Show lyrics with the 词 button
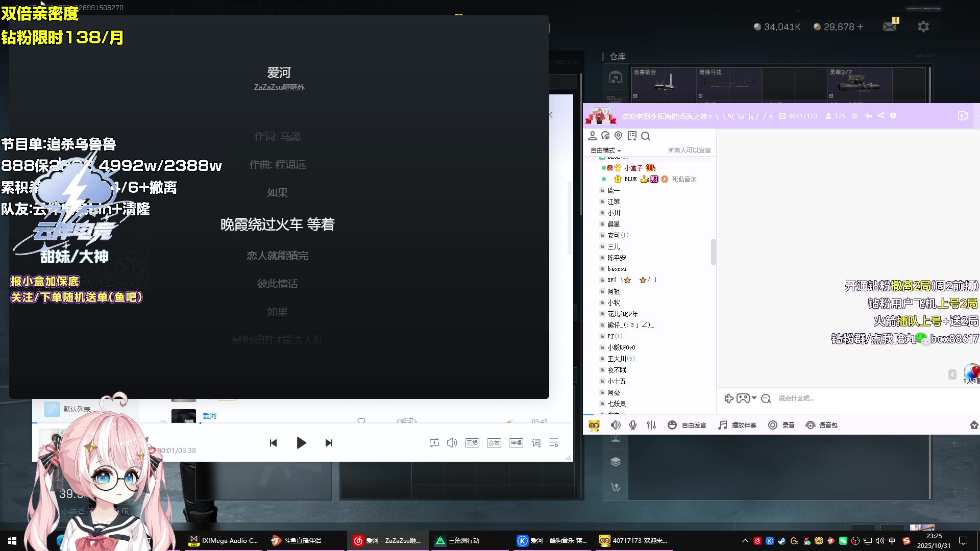 [535, 443]
